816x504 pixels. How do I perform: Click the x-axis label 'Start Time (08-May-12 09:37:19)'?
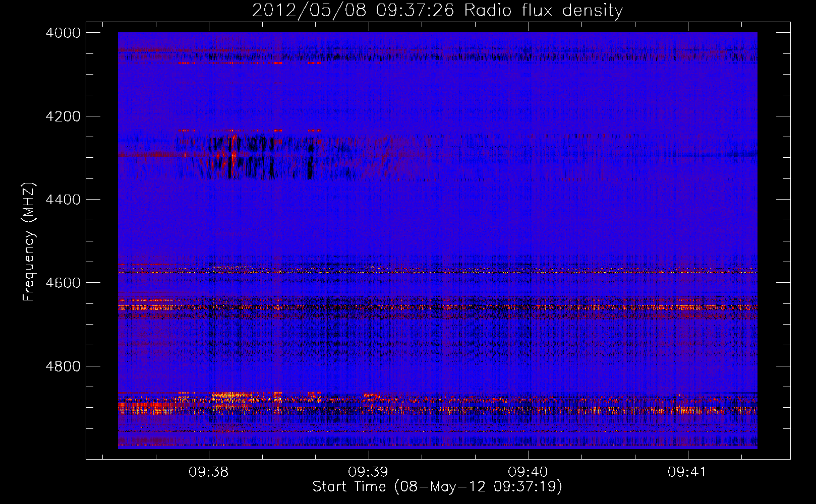[437, 487]
